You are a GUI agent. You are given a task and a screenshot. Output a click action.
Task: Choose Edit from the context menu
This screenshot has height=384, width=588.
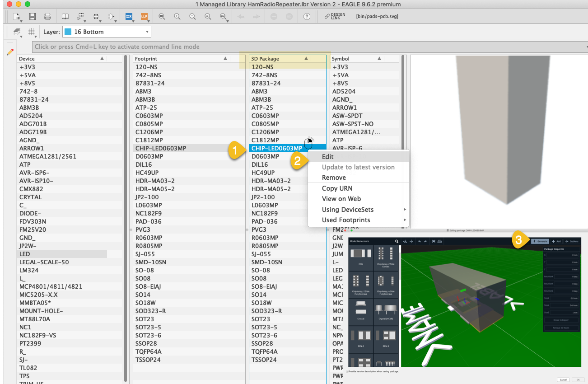point(328,156)
